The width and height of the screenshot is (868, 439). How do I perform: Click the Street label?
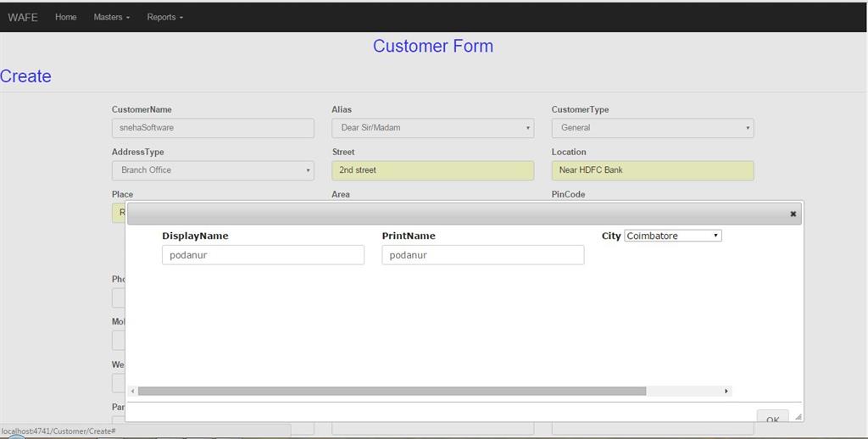coord(343,152)
